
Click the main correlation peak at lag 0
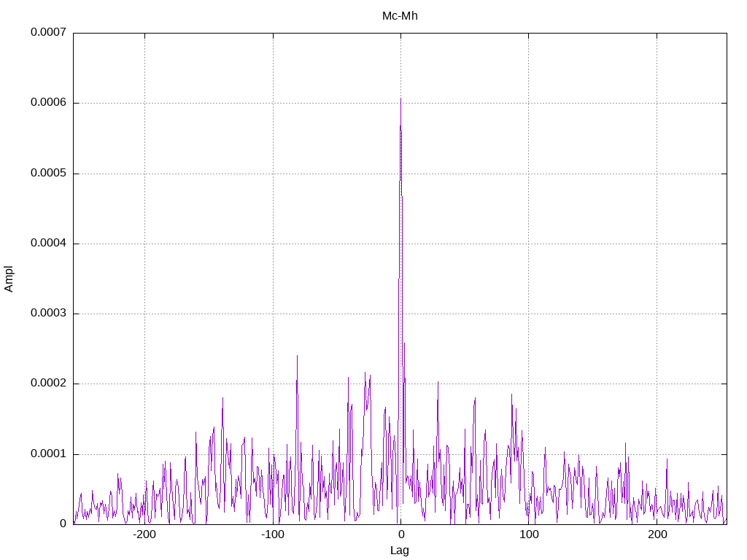[x=400, y=99]
